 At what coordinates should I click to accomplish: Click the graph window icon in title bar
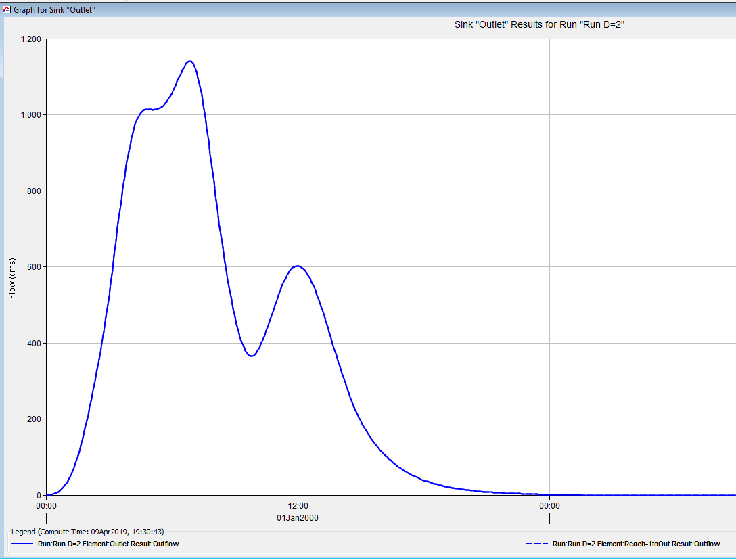pyautogui.click(x=7, y=11)
